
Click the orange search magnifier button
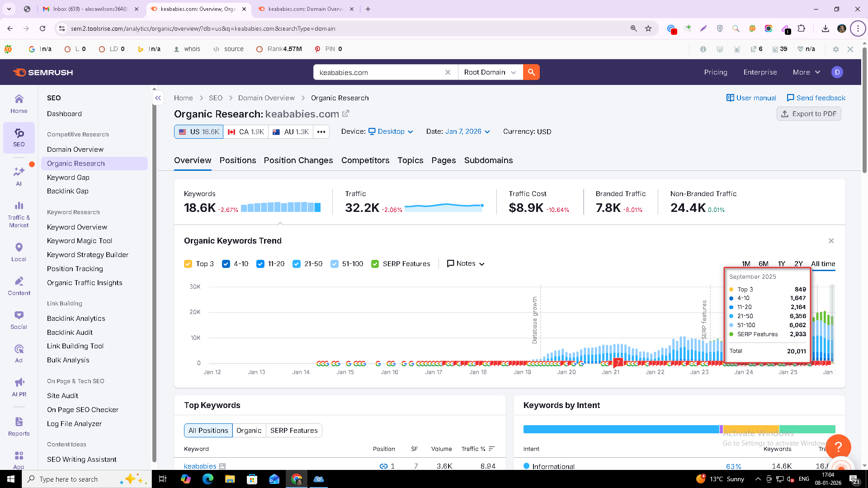pyautogui.click(x=531, y=72)
